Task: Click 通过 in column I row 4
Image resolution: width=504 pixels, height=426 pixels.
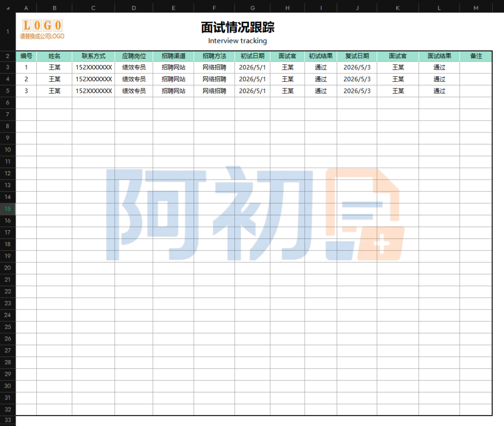Action: click(321, 79)
